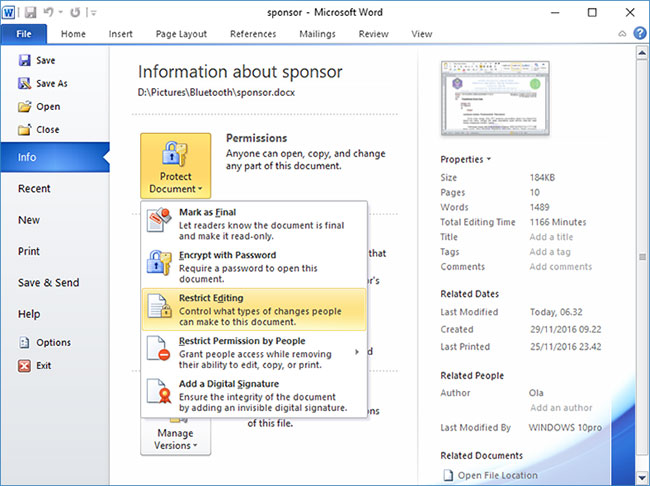Expand the Protect Document dropdown button
Screen dimensions: 650x486
click(x=176, y=166)
